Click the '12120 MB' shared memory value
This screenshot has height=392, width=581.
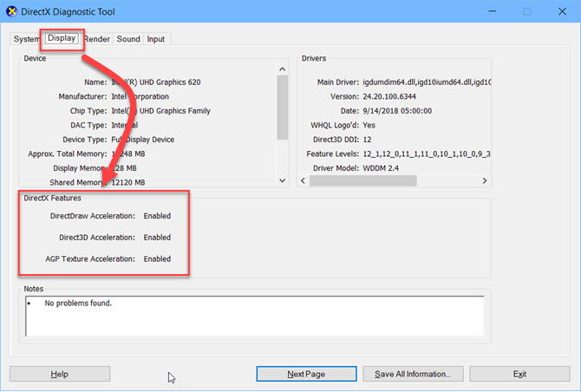pyautogui.click(x=128, y=182)
